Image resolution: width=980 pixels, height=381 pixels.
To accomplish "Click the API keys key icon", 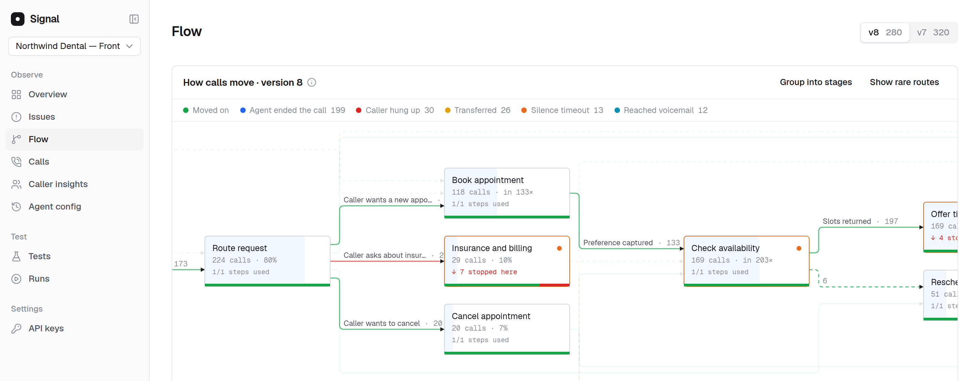I will pyautogui.click(x=16, y=329).
